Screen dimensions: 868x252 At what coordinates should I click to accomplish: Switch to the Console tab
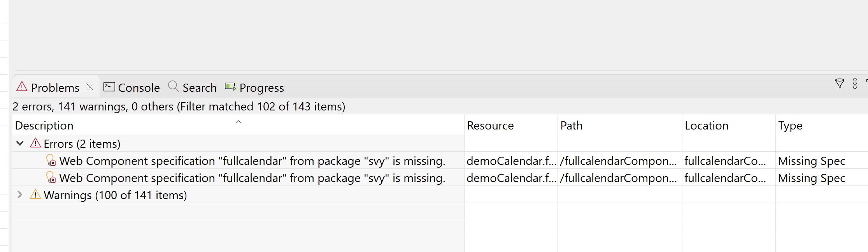click(132, 87)
